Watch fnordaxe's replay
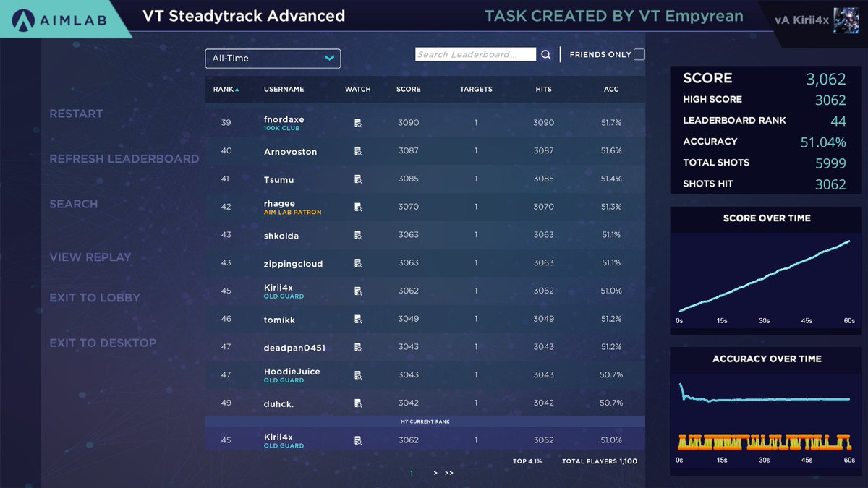The image size is (868, 488). (358, 124)
